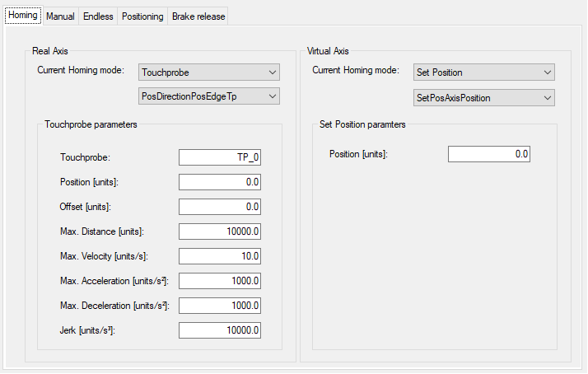This screenshot has height=374, width=588.
Task: Focus the Max. Acceleration field
Action: 220,281
